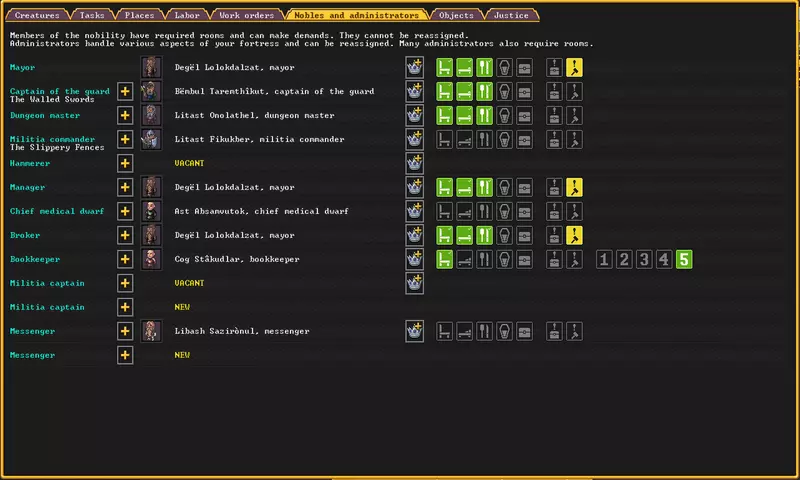Assign the vacant Militia captain via plus button
Viewport: 800px width, 480px height.
[125, 283]
